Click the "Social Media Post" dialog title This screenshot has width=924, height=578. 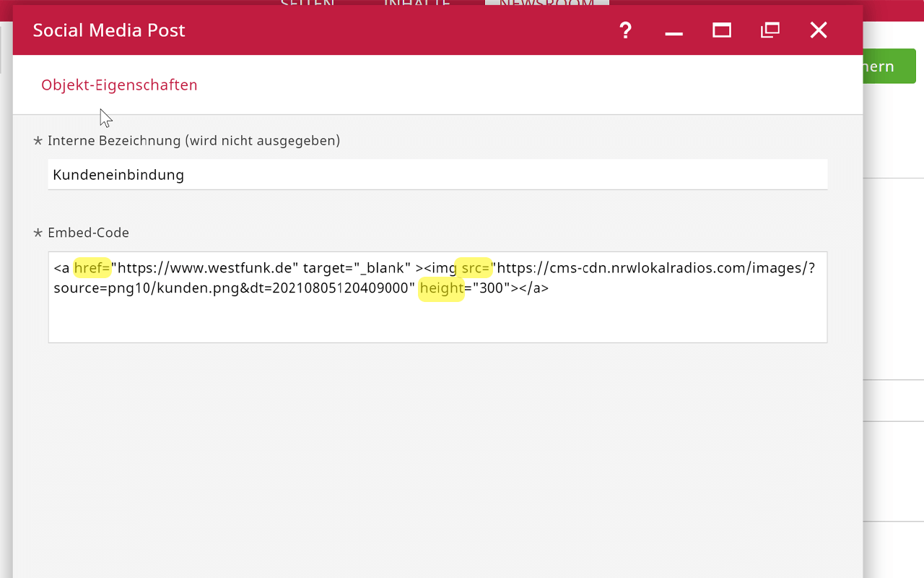point(109,30)
